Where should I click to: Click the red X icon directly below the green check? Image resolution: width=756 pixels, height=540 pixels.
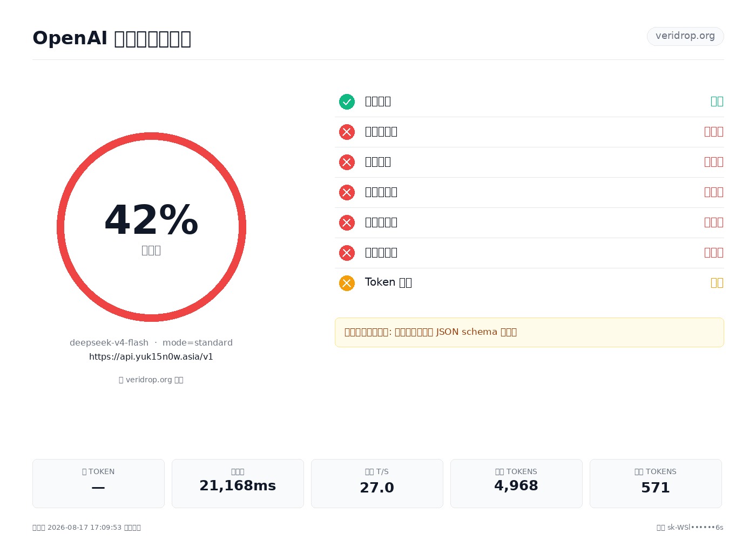pos(347,132)
